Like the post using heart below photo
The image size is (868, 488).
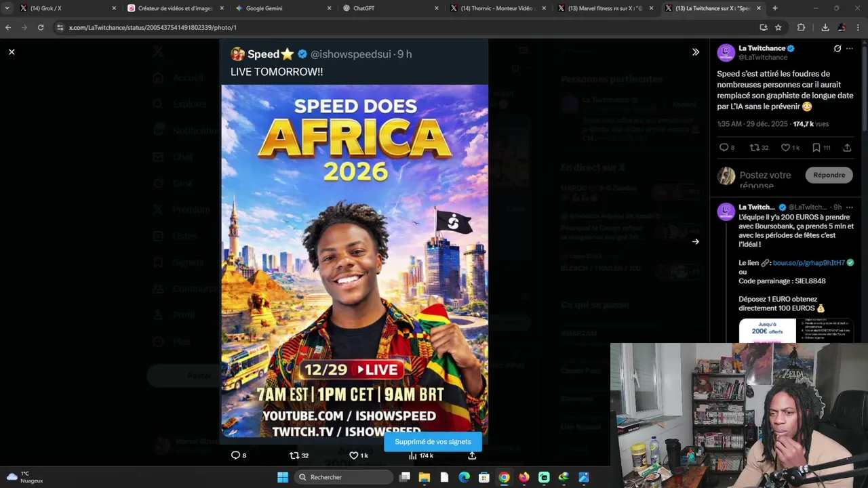(353, 455)
